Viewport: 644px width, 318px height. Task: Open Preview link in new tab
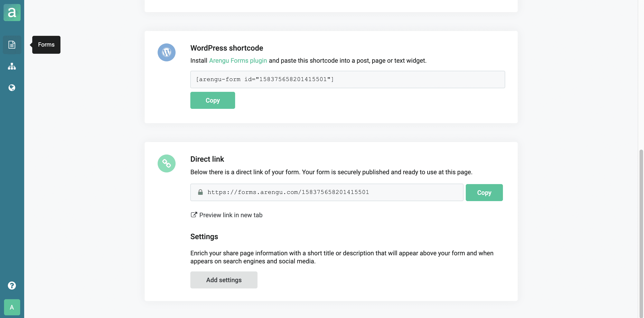coord(230,215)
